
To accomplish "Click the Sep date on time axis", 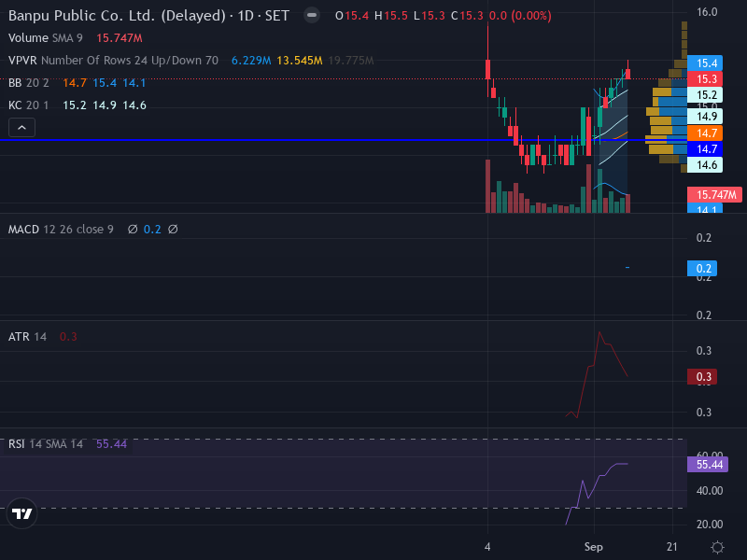I will pos(594,547).
